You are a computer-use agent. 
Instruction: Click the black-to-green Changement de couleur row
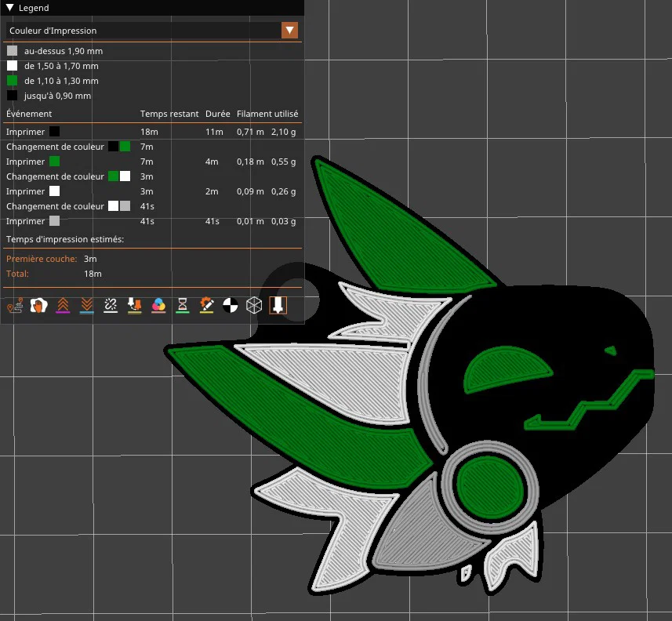152,147
